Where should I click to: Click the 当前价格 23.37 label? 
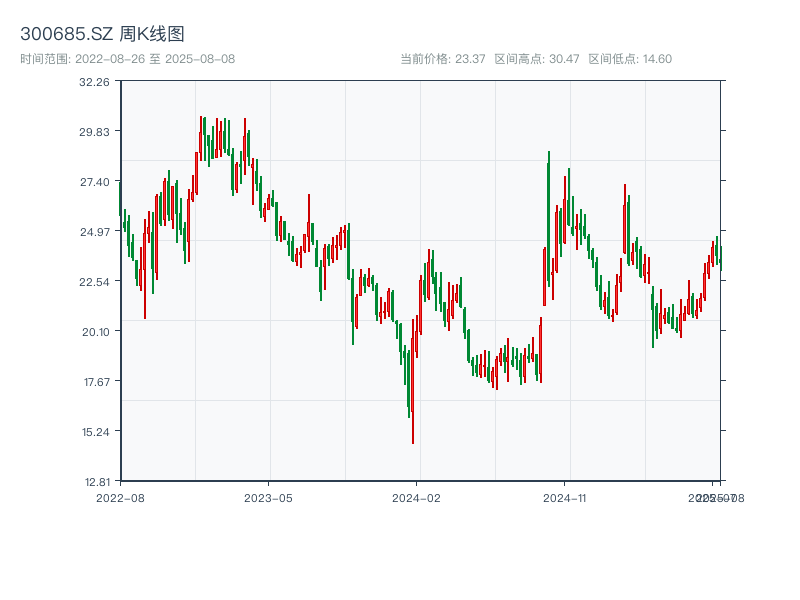(443, 59)
